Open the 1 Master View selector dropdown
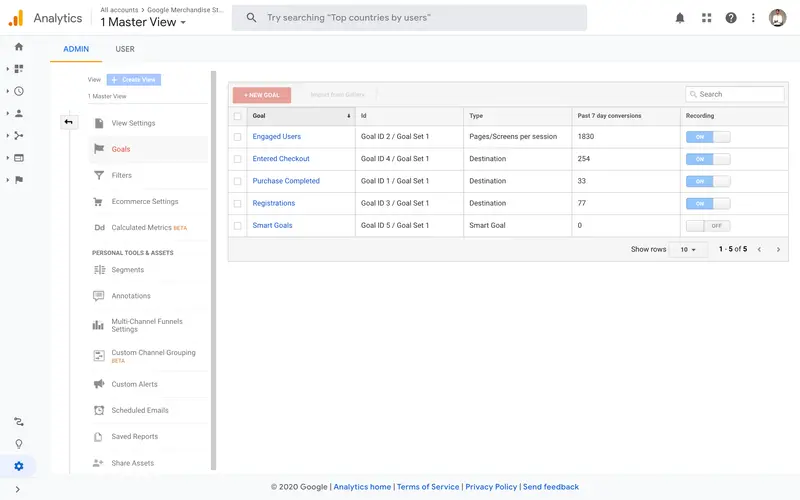 coord(143,22)
